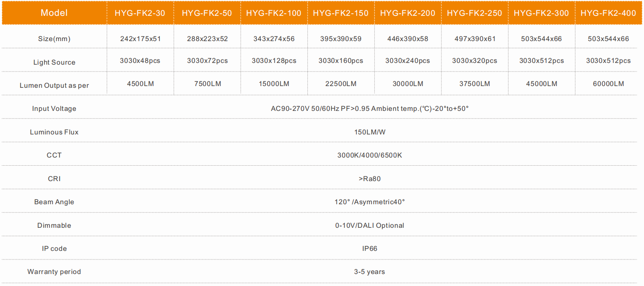
Task: Click the 60000LM lumen output cell
Action: click(x=608, y=84)
